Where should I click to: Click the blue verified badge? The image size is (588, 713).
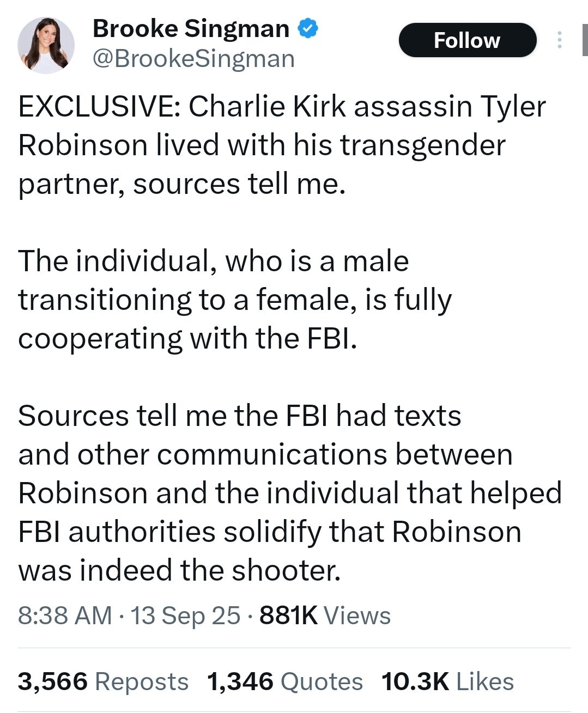click(x=308, y=28)
